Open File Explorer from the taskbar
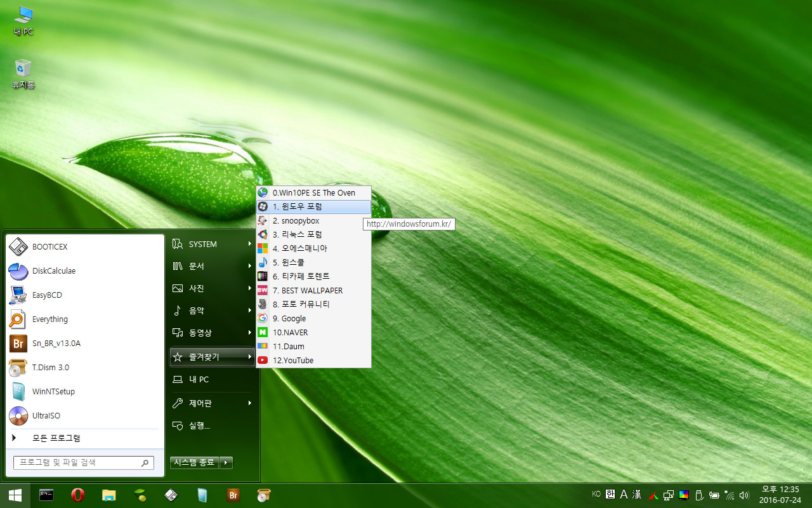812x508 pixels. click(x=109, y=495)
